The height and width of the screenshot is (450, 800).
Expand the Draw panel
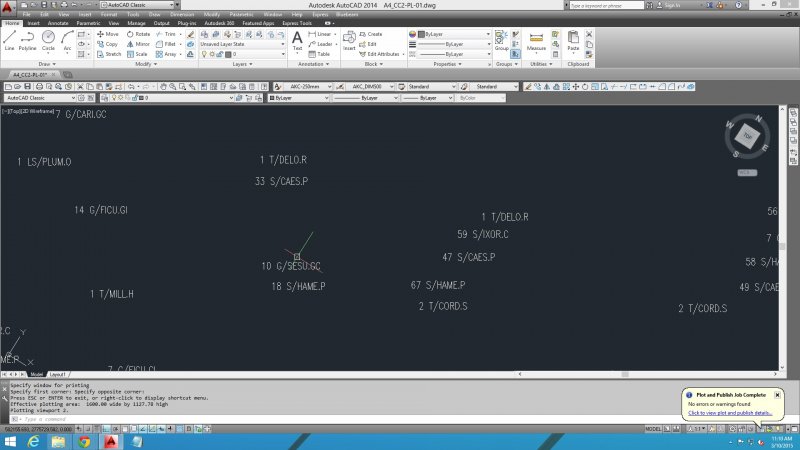(46, 64)
